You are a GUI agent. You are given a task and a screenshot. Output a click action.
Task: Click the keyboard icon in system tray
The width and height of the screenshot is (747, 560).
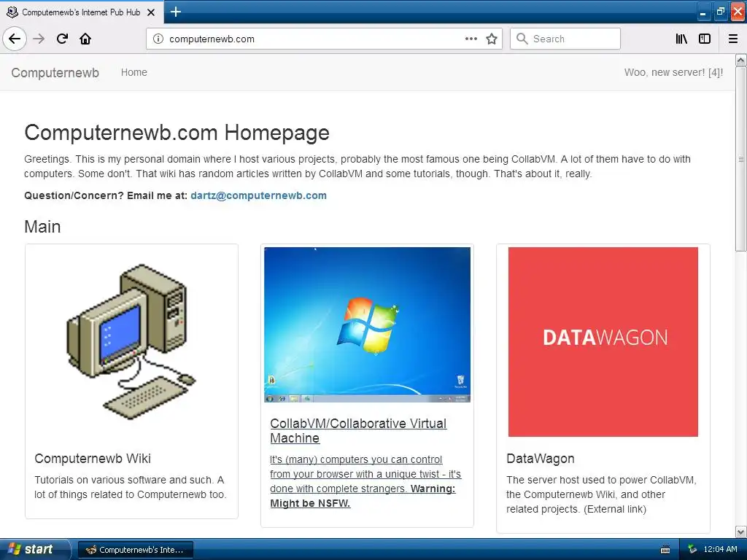coord(665,550)
